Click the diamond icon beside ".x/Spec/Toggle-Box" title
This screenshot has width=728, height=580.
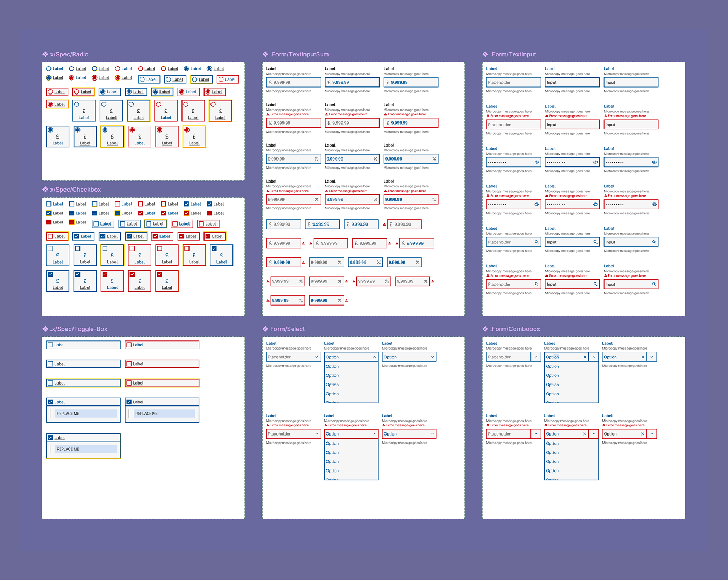click(45, 329)
